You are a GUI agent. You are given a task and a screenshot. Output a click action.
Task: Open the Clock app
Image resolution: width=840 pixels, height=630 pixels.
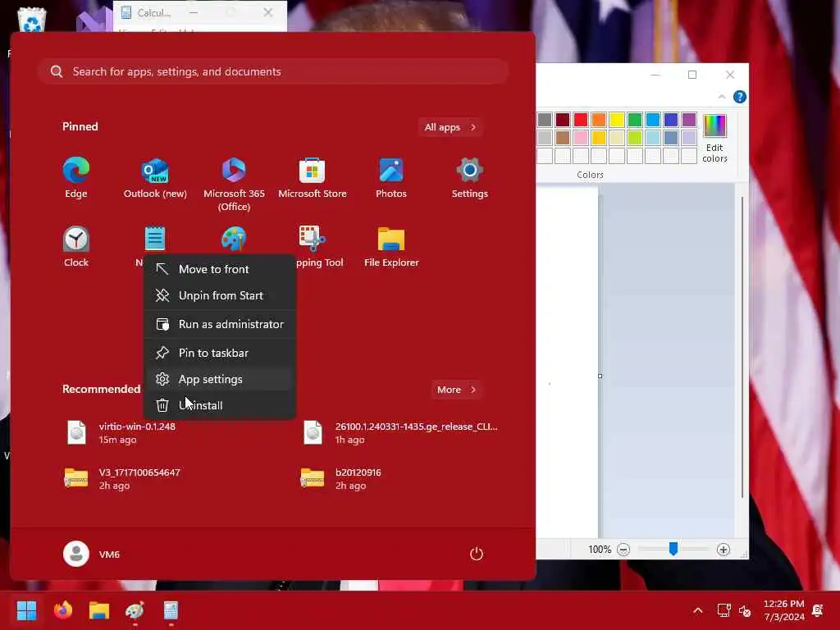coord(76,247)
